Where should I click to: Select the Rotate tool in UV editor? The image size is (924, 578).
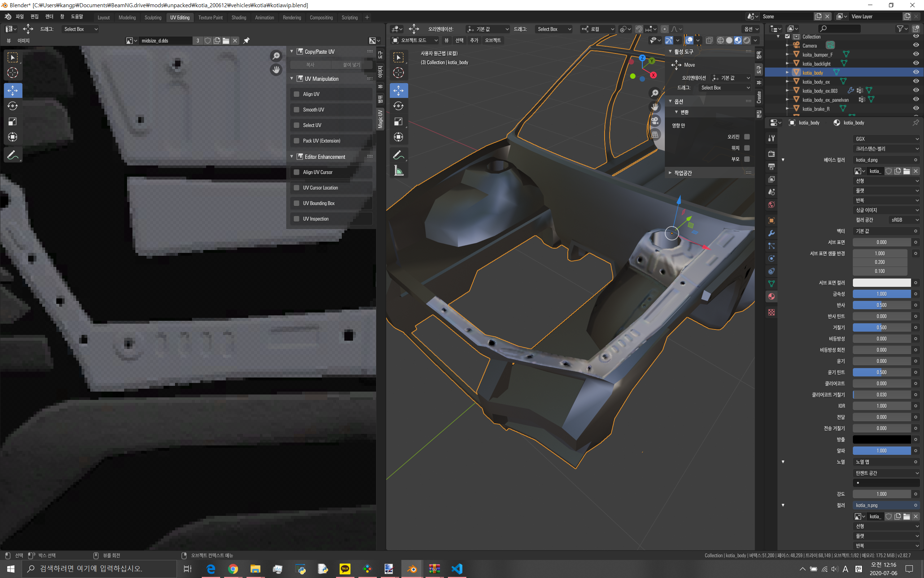(x=13, y=106)
